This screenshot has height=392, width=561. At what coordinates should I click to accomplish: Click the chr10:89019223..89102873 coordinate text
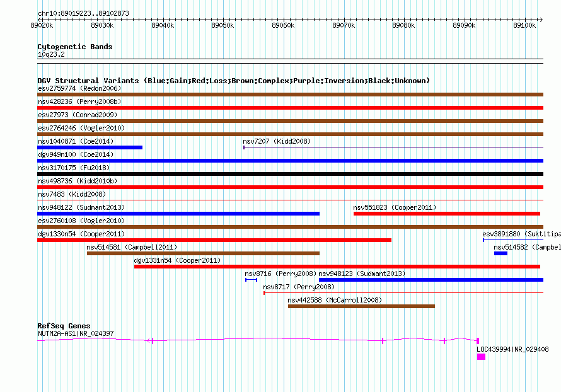pyautogui.click(x=83, y=14)
